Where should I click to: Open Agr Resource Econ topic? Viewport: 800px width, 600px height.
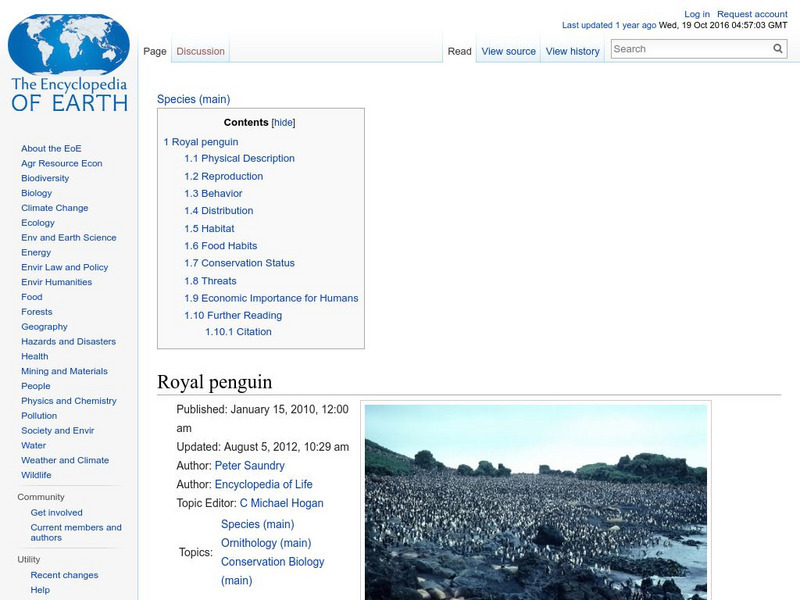[62, 163]
